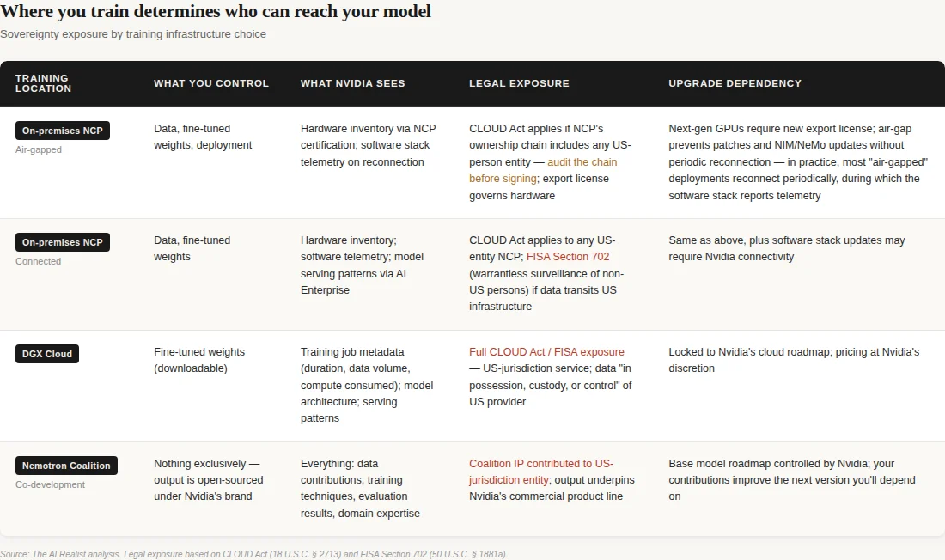Click the Nemotron Coalition badge

66,466
